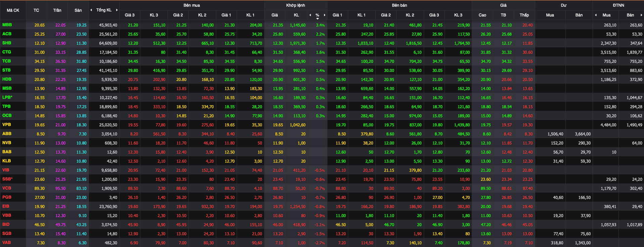Click VAB surplus sell value 1,343,00
Viewport: 644px width, 247px height.
click(x=583, y=243)
